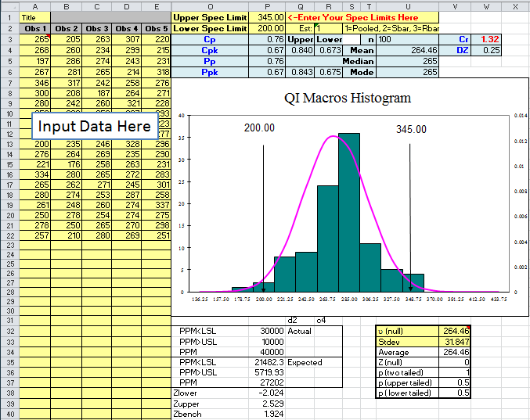Select data cell containing 197
Screen dimensions: 530x420
click(x=34, y=61)
